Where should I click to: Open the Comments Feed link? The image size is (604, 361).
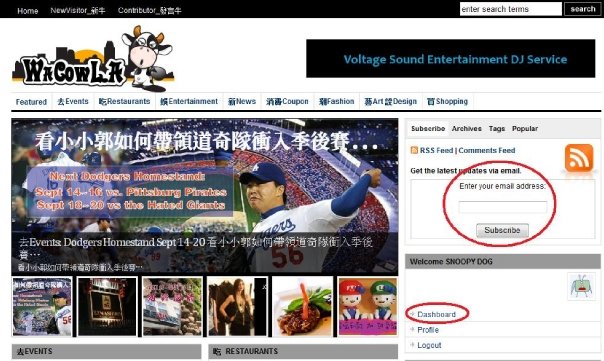click(487, 150)
